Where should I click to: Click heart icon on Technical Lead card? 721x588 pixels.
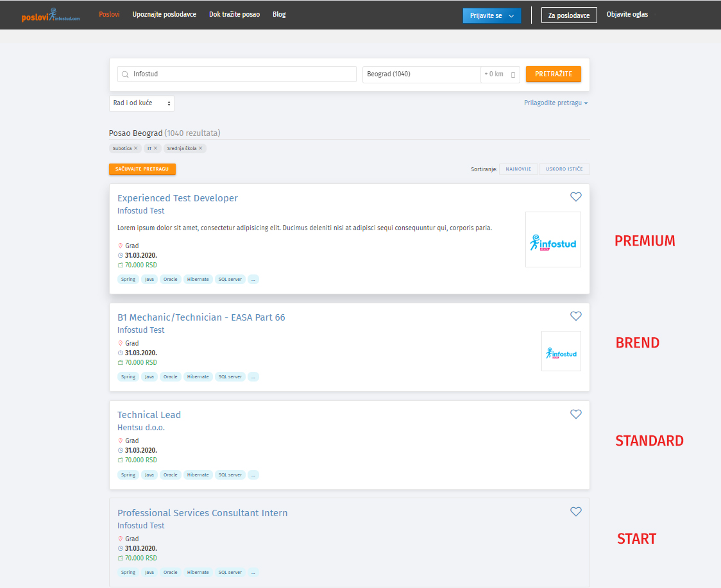point(575,414)
